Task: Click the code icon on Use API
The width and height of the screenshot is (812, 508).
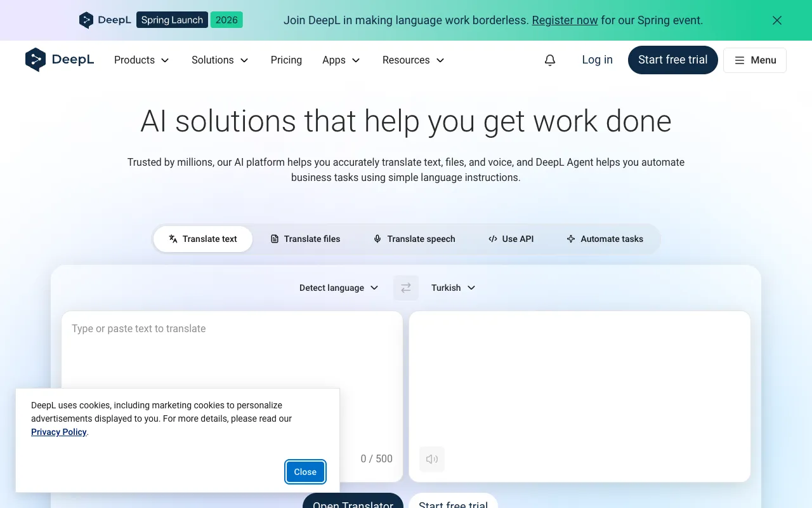Action: 493,239
